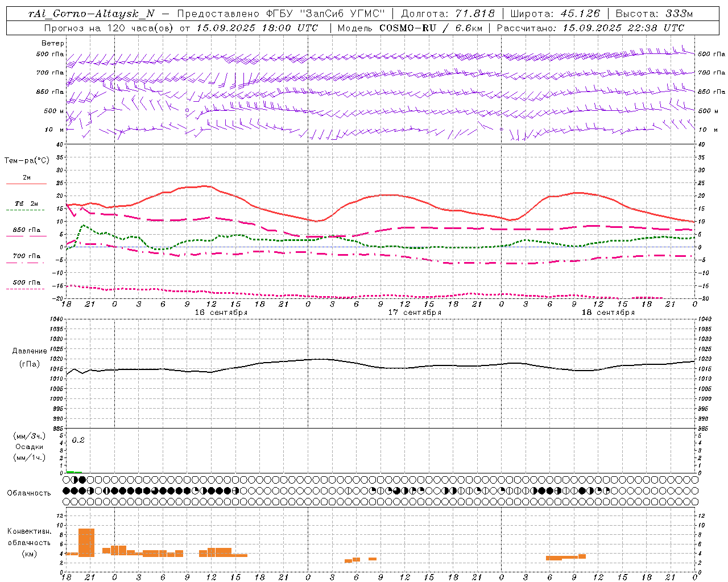The height and width of the screenshot is (582, 728).
Task: Click the date label 18 сентября
Action: click(608, 313)
